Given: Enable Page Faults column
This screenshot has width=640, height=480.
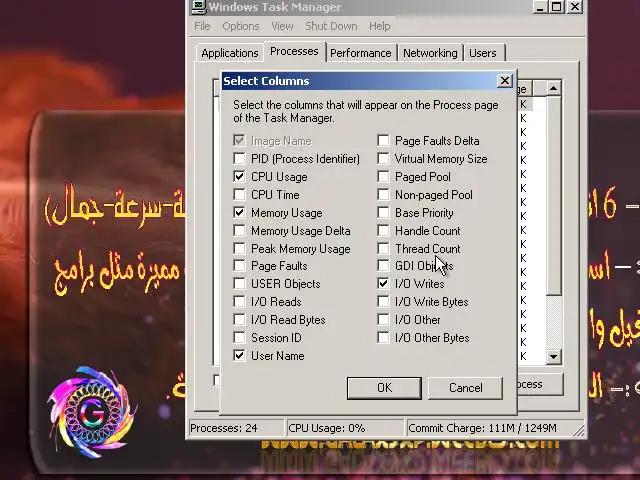Looking at the screenshot, I should [x=239, y=265].
